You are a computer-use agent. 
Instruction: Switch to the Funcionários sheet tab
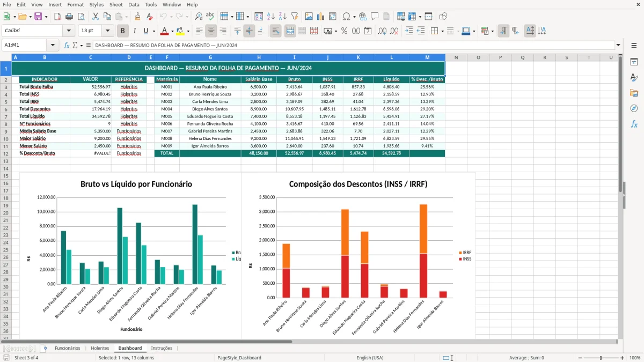click(x=68, y=348)
